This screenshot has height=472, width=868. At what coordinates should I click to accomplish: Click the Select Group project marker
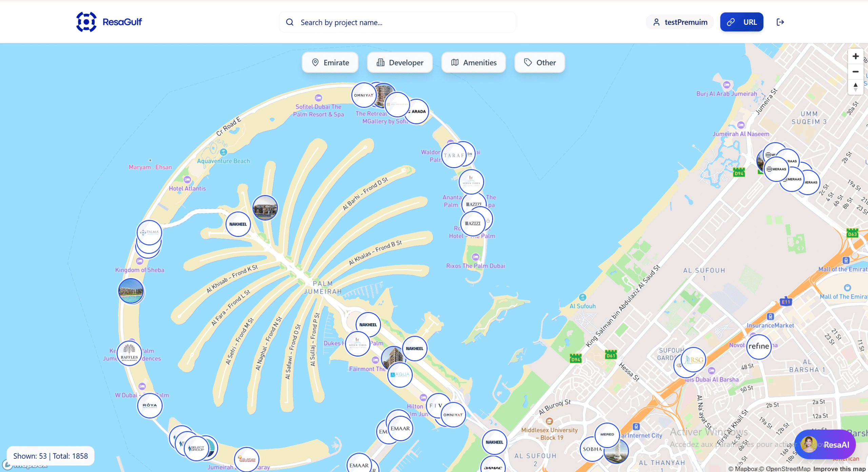pos(197,449)
